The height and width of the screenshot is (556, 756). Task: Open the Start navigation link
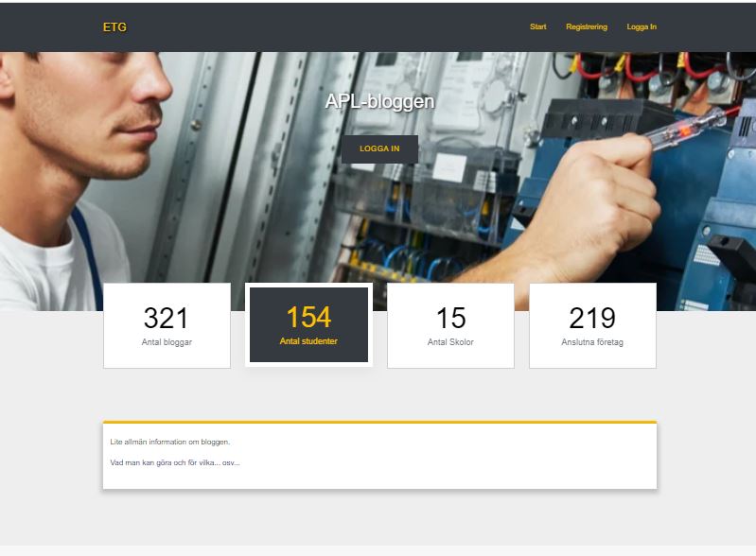[x=538, y=27]
